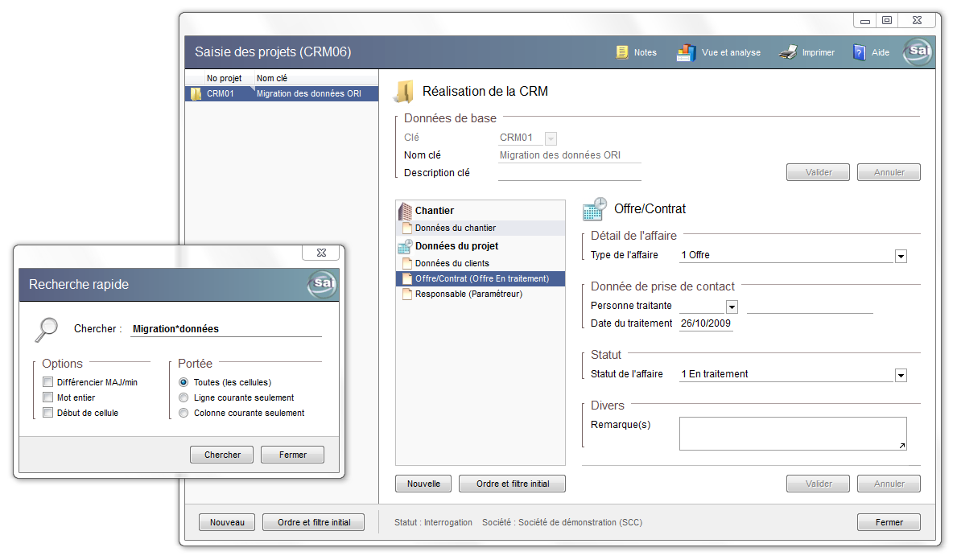Open the Statut de l'affaire dropdown
This screenshot has height=560, width=957.
tap(901, 375)
